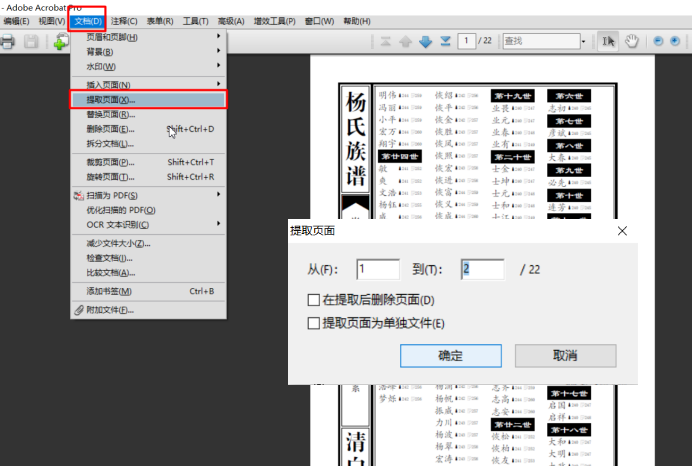Open the 查找 search options dropdown arrow

(x=583, y=41)
